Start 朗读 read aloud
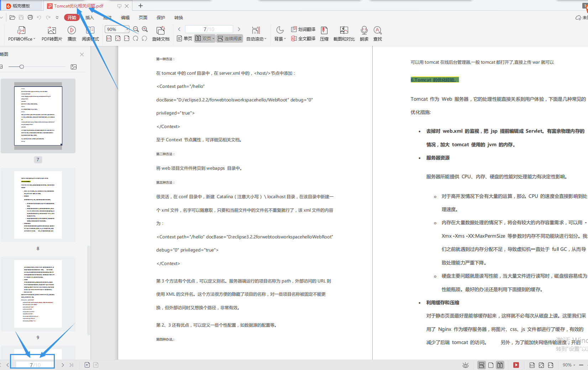Viewport: 588px width, 370px height. [364, 34]
